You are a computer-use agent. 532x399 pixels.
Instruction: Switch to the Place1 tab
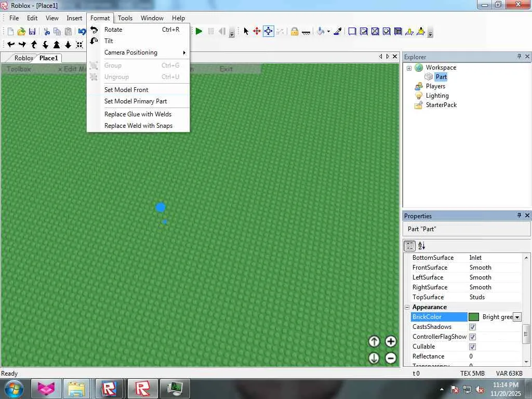[48, 58]
